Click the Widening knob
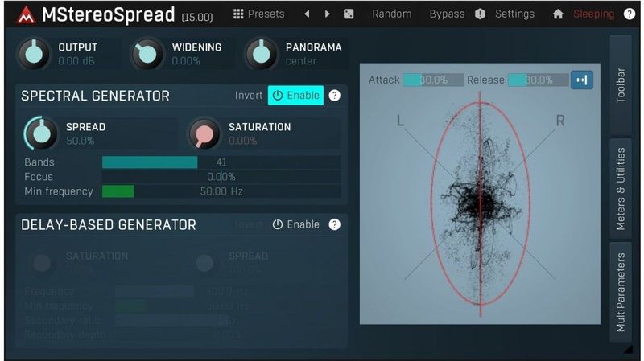Image resolution: width=644 pixels, height=361 pixels. (147, 54)
